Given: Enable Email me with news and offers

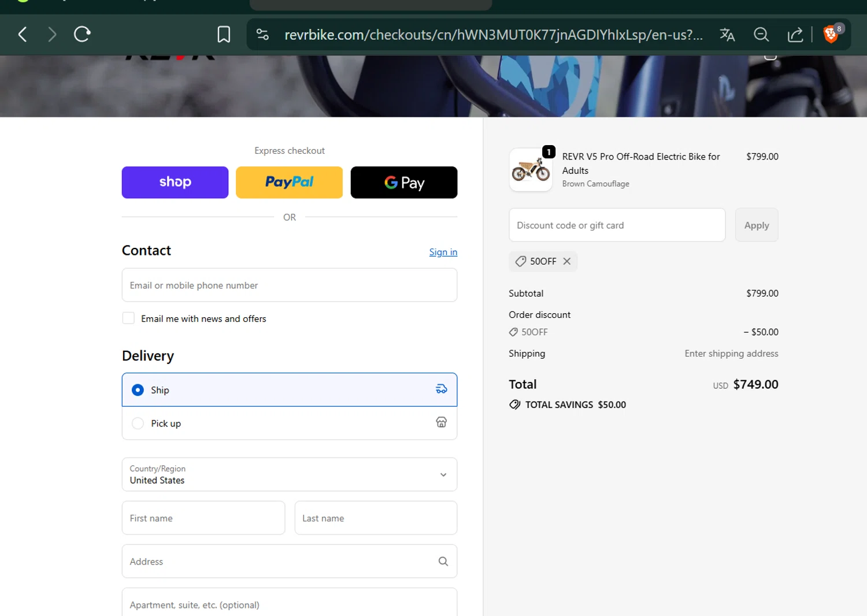Looking at the screenshot, I should coord(128,318).
